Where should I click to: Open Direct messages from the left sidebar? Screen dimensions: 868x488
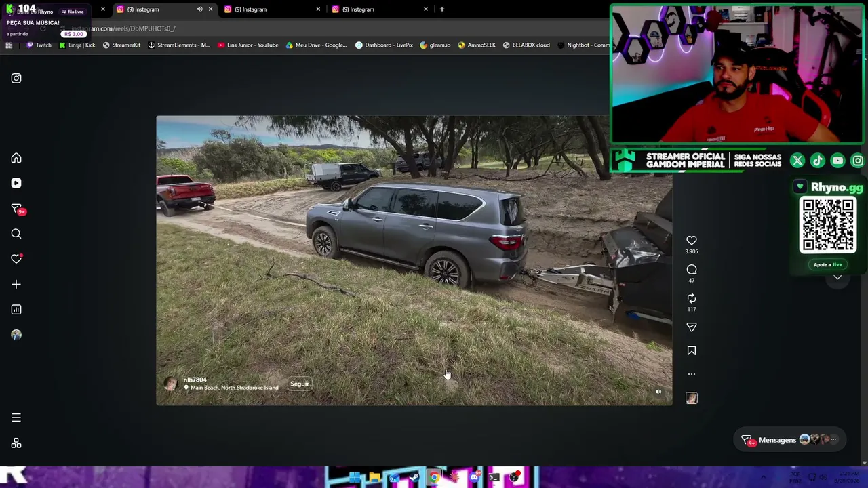point(16,209)
